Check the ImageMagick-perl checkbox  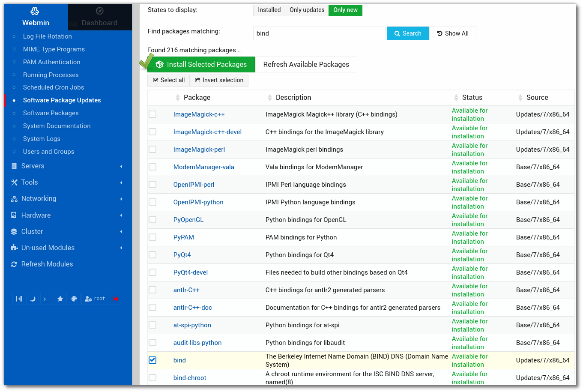click(152, 150)
